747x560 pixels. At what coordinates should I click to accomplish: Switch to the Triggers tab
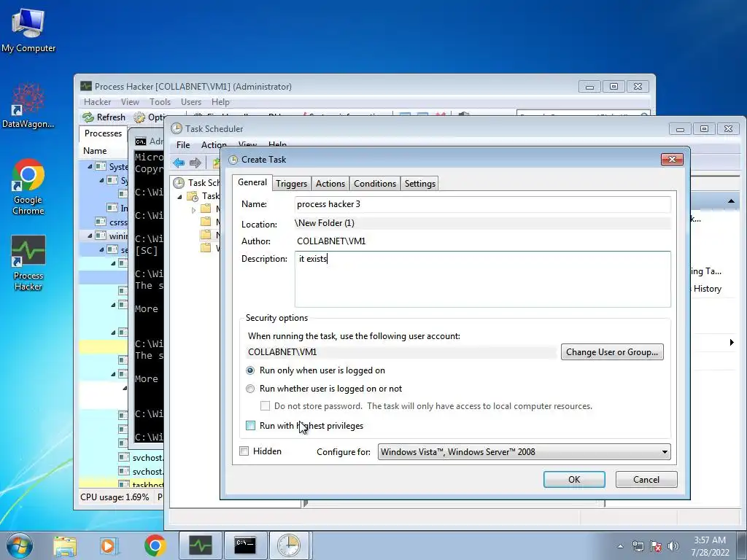click(x=291, y=184)
